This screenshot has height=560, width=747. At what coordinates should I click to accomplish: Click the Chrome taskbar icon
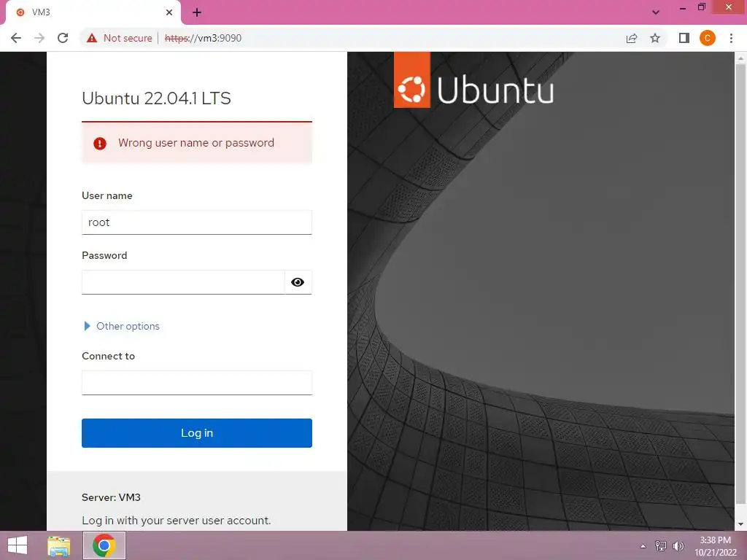coord(104,545)
